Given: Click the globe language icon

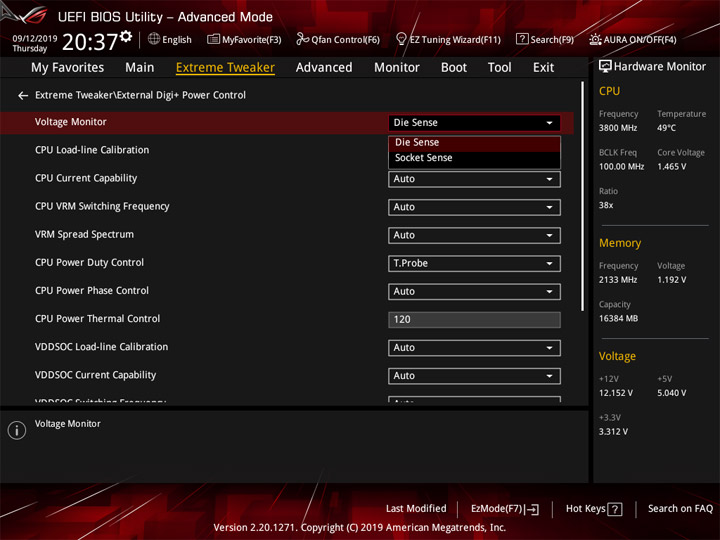Looking at the screenshot, I should pyautogui.click(x=154, y=39).
